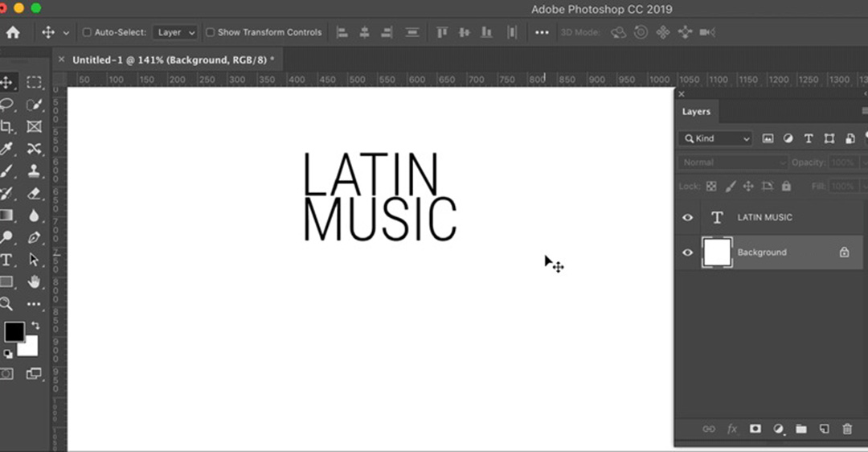Viewport: 868px width, 452px height.
Task: Add a layer mask
Action: [755, 429]
